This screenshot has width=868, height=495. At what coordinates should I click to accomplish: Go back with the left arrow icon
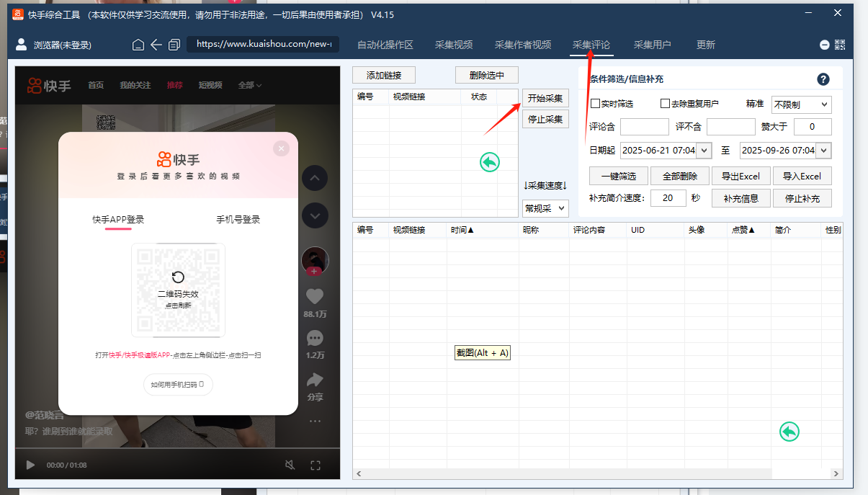pos(156,45)
